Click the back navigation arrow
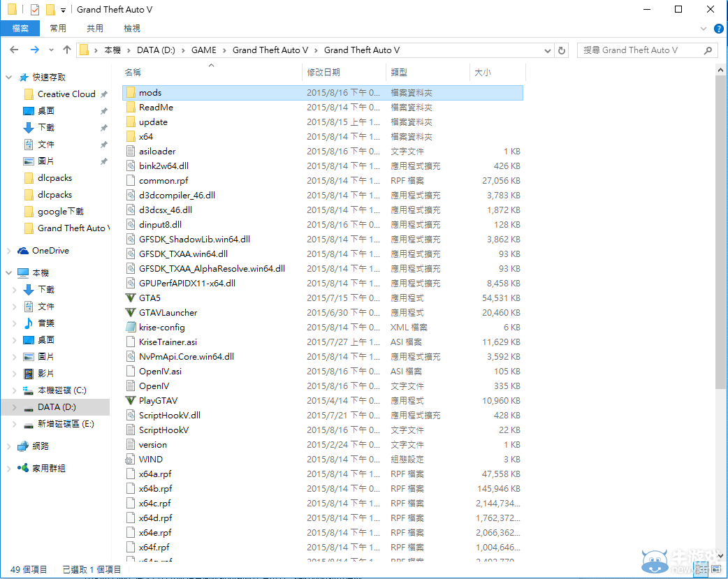The width and height of the screenshot is (728, 579). point(14,50)
